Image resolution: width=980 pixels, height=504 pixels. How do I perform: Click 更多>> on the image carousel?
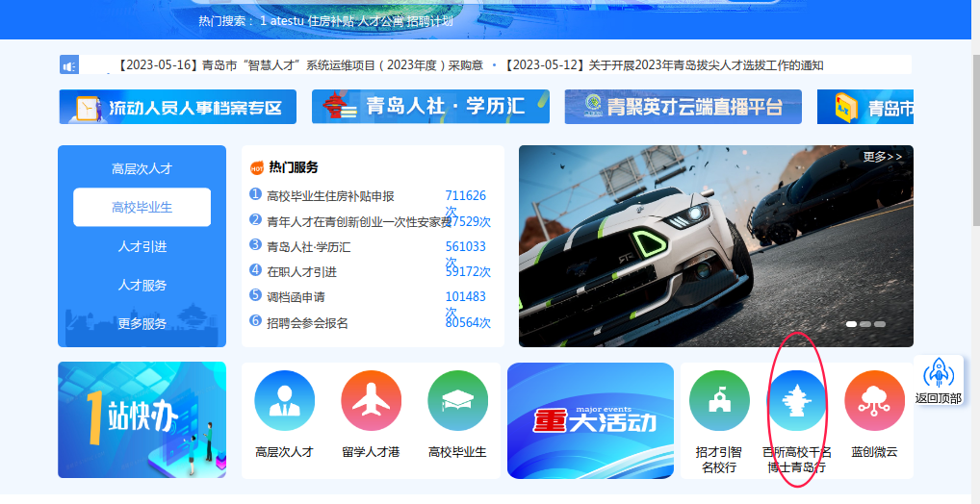tap(882, 157)
